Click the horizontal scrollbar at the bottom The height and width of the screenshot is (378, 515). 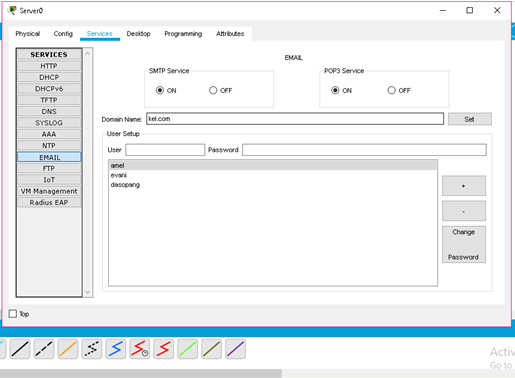[x=141, y=373]
